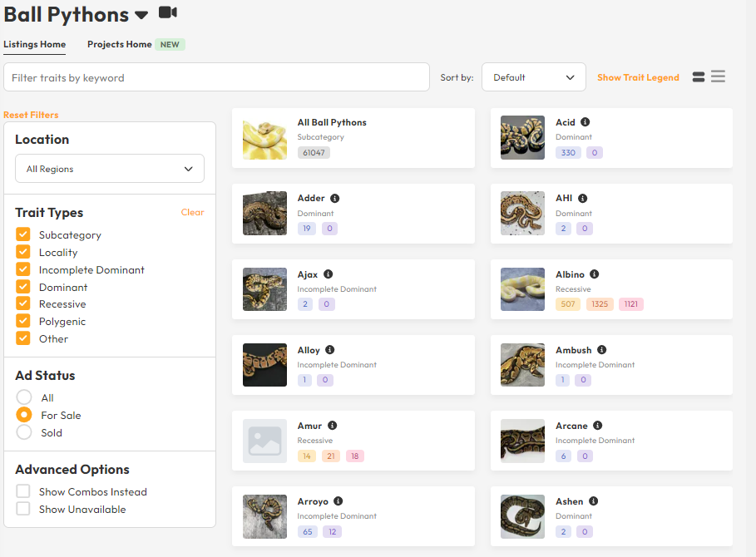Open the info icon next to Ambush
Image resolution: width=756 pixels, height=557 pixels.
click(x=601, y=350)
